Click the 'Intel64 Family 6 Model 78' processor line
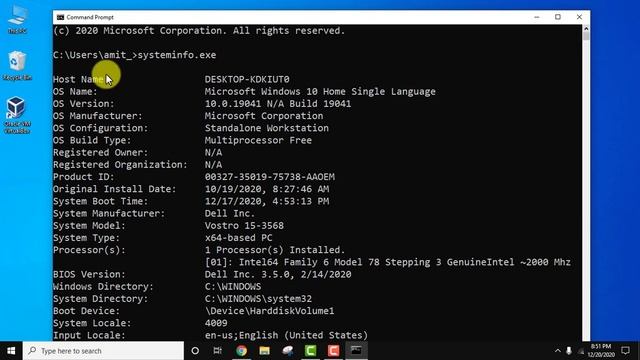Screen dimensions: 640x360 click(x=387, y=262)
